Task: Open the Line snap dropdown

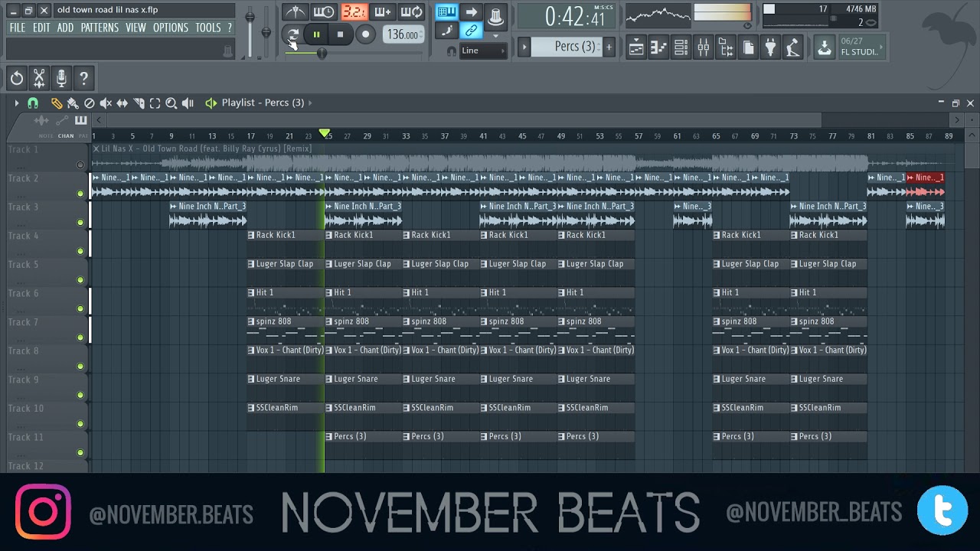Action: click(x=484, y=51)
